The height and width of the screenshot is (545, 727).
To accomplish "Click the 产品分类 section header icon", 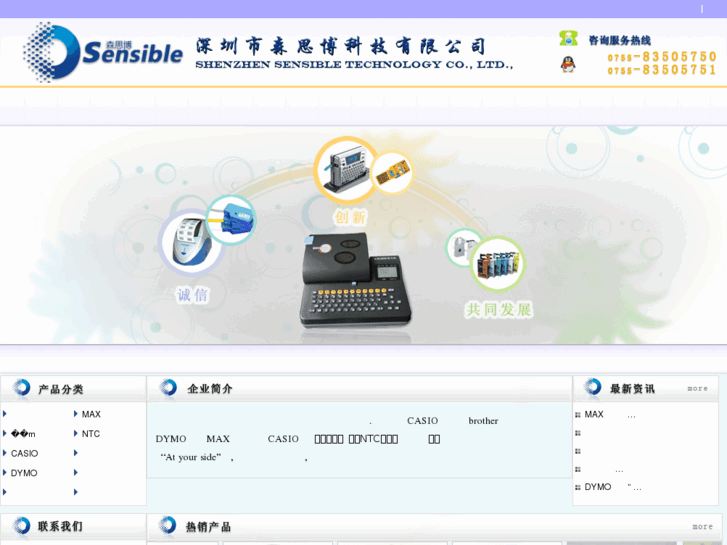I will (21, 388).
